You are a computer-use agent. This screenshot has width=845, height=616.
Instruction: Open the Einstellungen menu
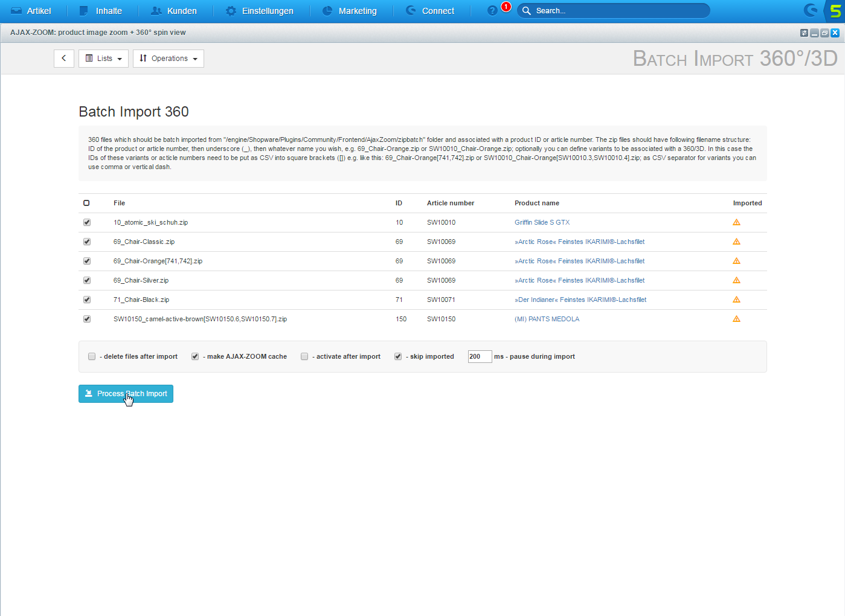pos(260,11)
